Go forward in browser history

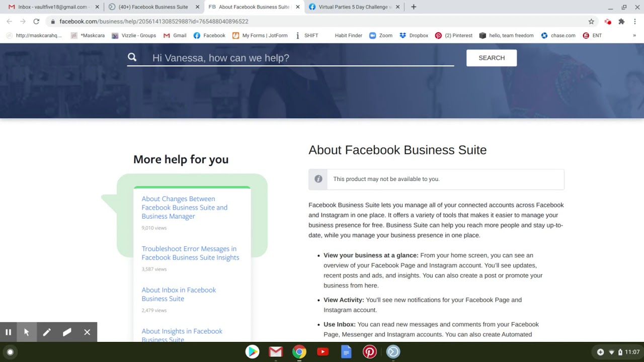pos(23,22)
